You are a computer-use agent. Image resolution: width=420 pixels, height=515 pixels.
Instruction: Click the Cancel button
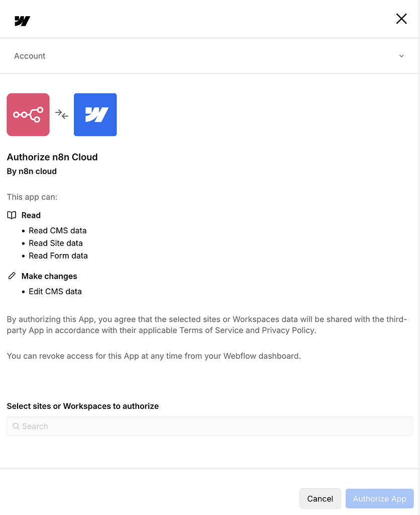click(x=320, y=498)
